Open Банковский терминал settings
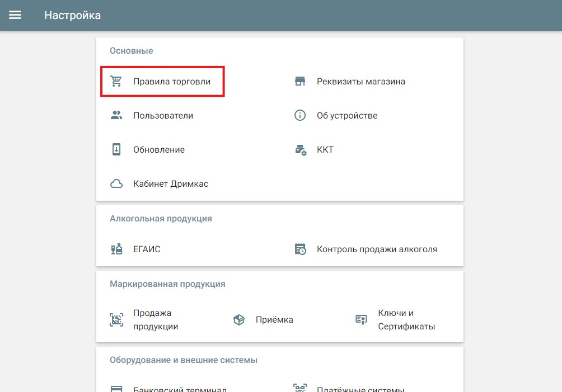 180,389
